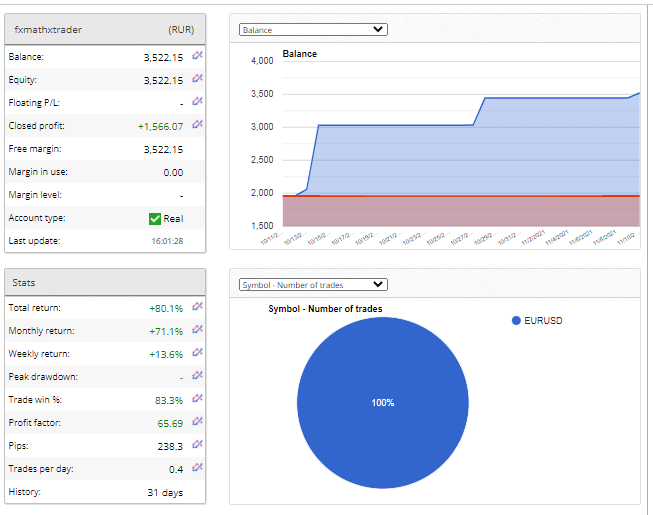Screen dimensions: 653x515
Task: Open the Weekly return chart icon
Action: 197,353
